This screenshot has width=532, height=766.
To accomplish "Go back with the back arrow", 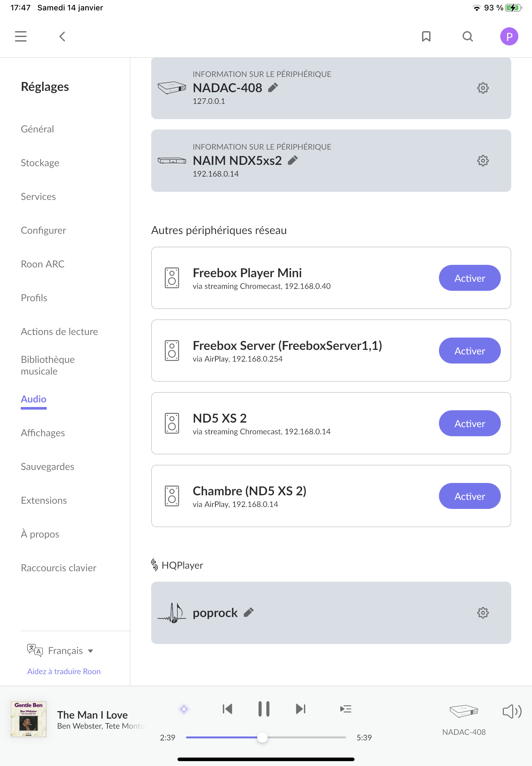I will (62, 36).
